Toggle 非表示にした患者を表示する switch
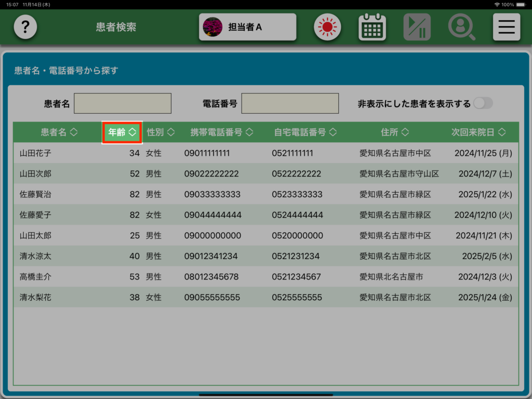532x399 pixels. click(x=483, y=103)
